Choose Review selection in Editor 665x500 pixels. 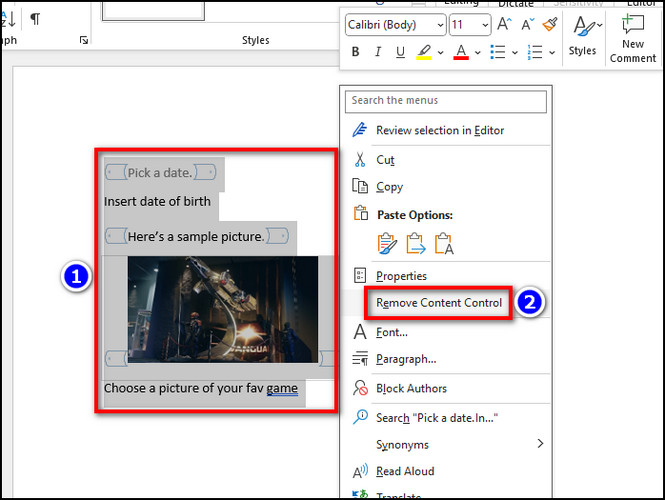(x=446, y=130)
